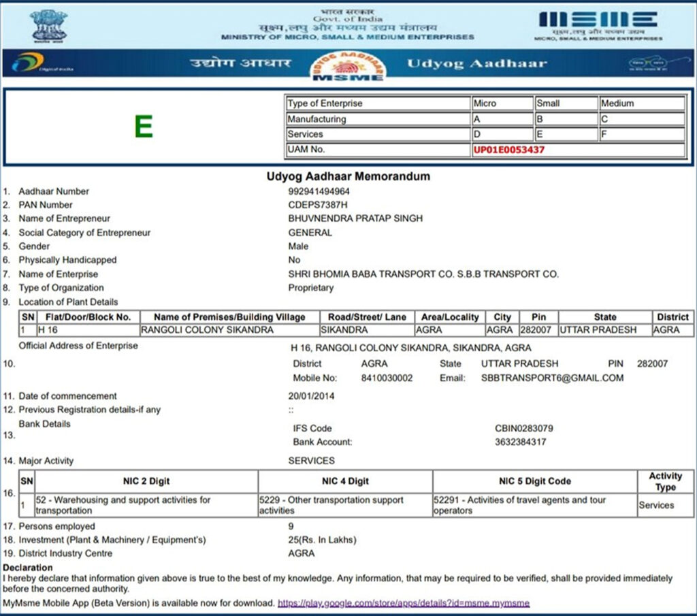Click the 'Udyog Aadhaar Memorandum' heading
697x616 pixels.
point(348,176)
